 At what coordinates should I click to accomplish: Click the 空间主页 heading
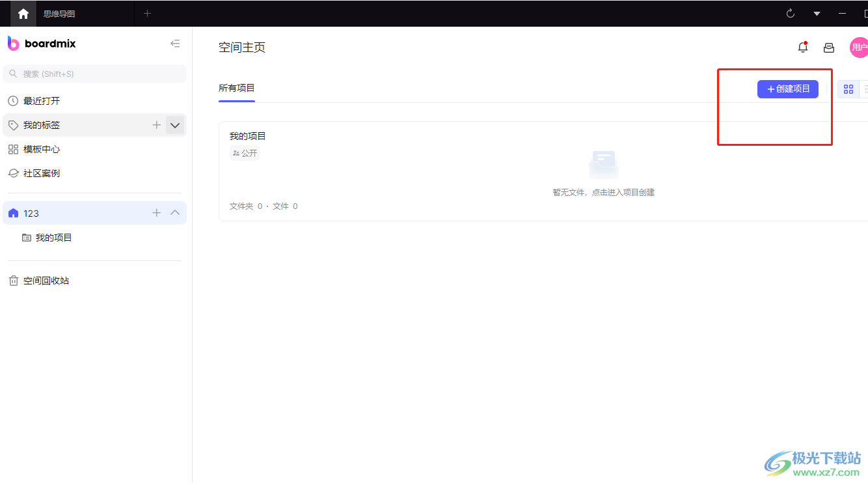242,48
